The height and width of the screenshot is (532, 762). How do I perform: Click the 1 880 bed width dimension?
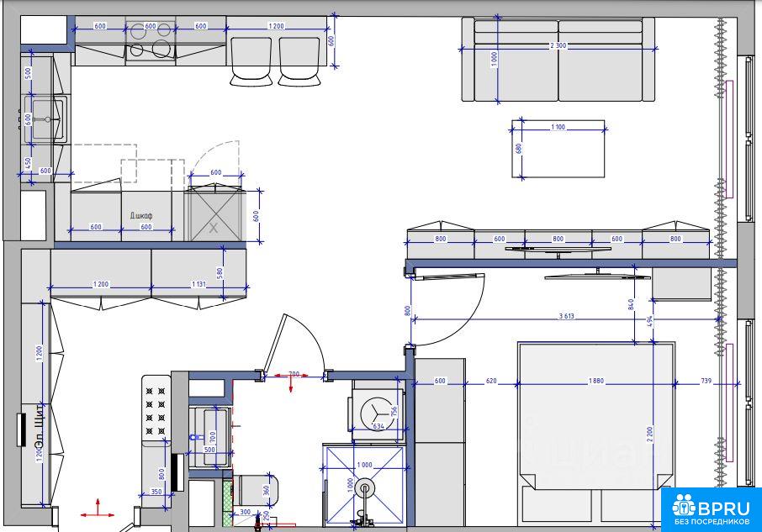point(598,382)
